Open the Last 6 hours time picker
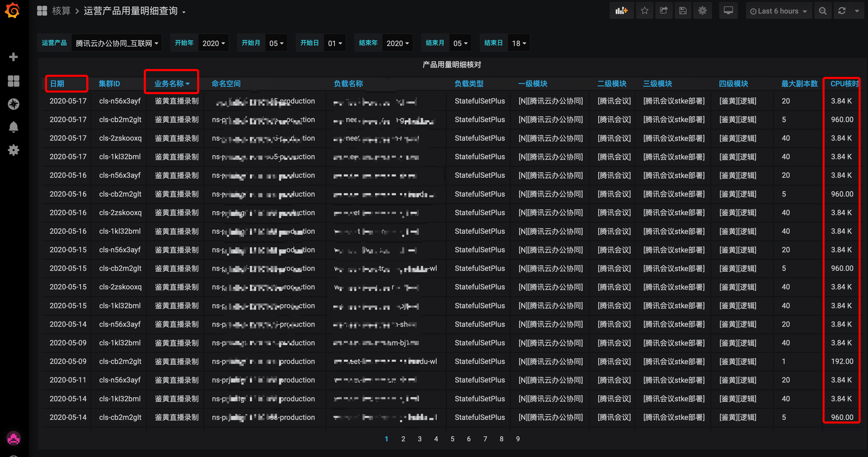The width and height of the screenshot is (868, 457). pyautogui.click(x=779, y=11)
